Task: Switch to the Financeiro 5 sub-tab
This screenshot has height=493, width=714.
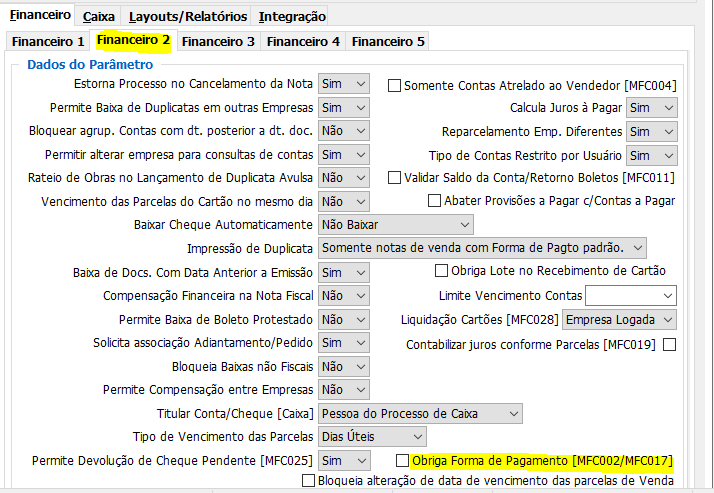Action: click(x=388, y=41)
